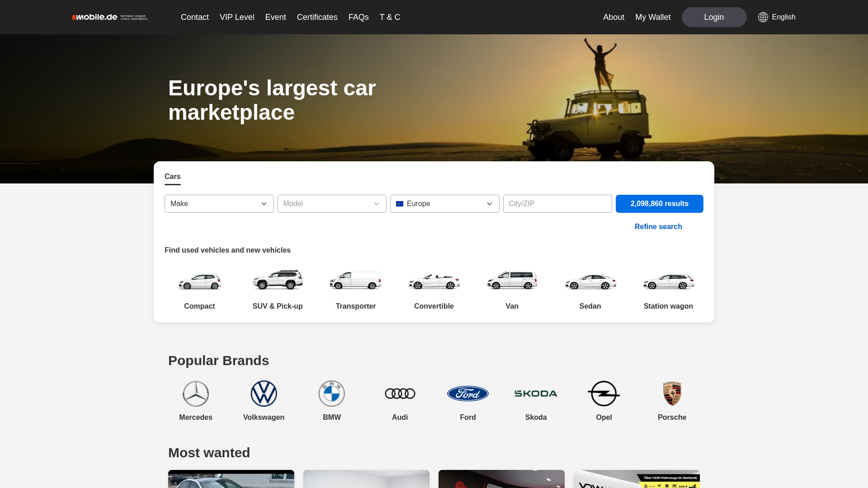Choose the Audi brand logo
This screenshot has height=488, width=868.
point(400,394)
